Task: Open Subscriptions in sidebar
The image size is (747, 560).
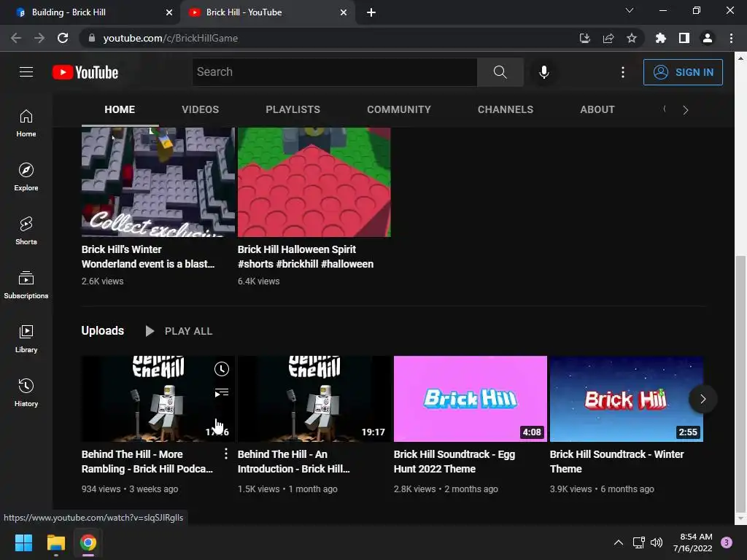Action: point(26,285)
